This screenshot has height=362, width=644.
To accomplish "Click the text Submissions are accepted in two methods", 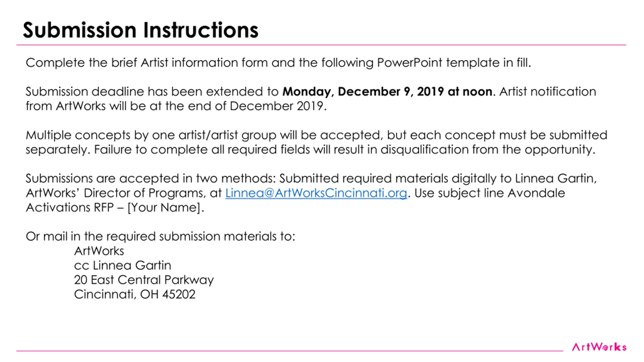I will pyautogui.click(x=151, y=178).
